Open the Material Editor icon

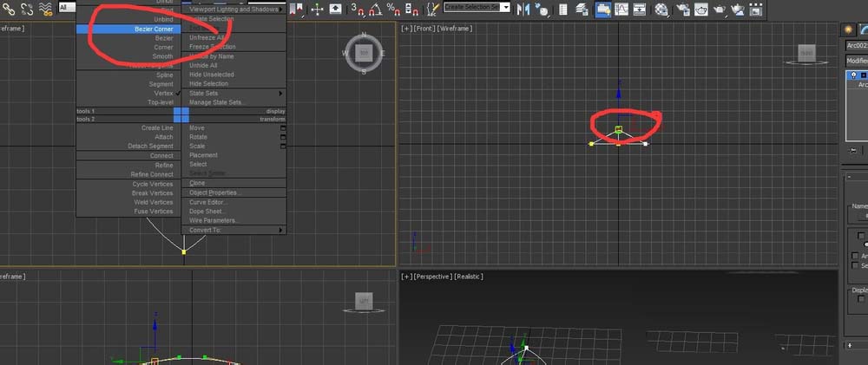click(662, 8)
